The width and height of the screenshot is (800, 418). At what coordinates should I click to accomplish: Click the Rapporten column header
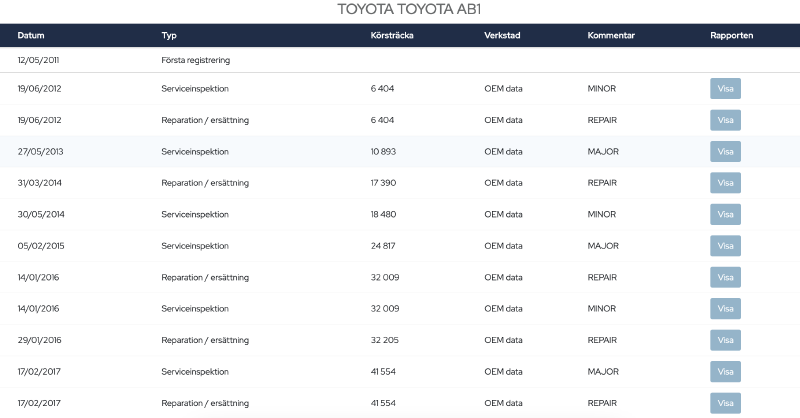[x=731, y=35]
